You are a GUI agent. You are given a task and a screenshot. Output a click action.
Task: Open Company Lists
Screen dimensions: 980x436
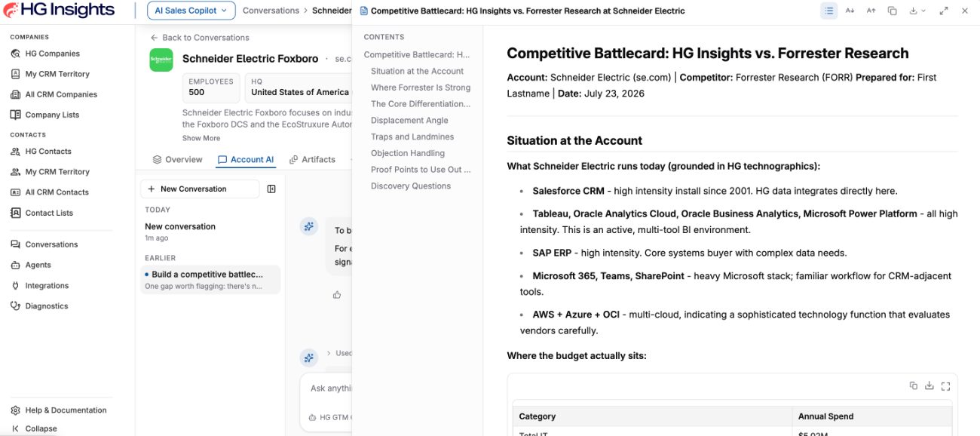pos(52,115)
